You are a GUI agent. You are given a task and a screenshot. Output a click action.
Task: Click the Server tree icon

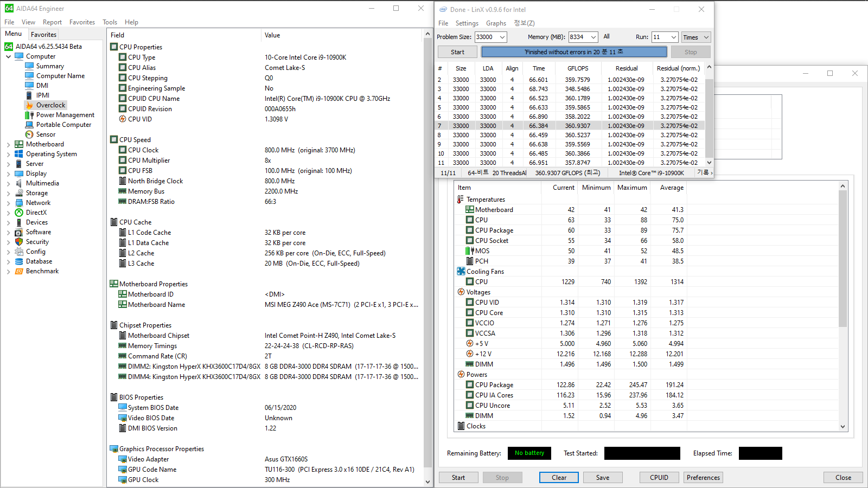[x=19, y=164]
